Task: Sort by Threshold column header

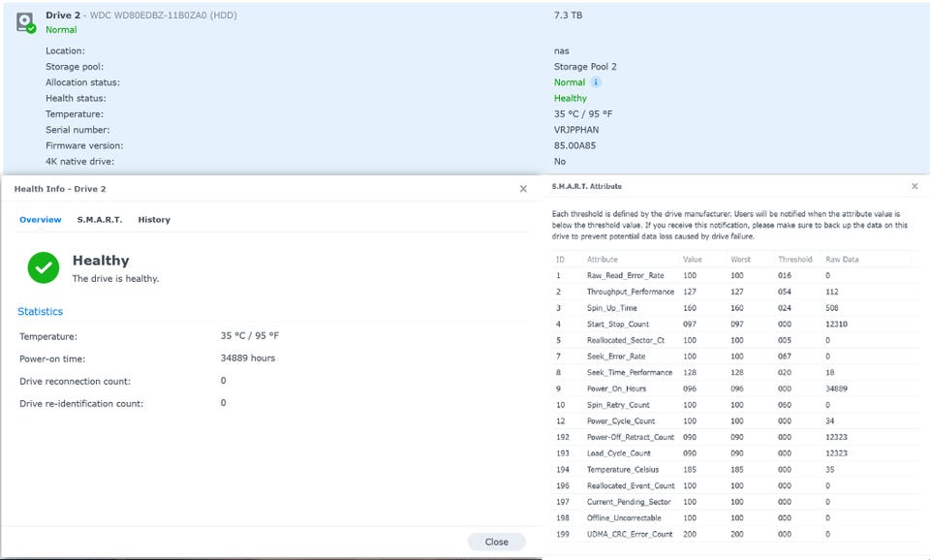Action: pos(794,260)
